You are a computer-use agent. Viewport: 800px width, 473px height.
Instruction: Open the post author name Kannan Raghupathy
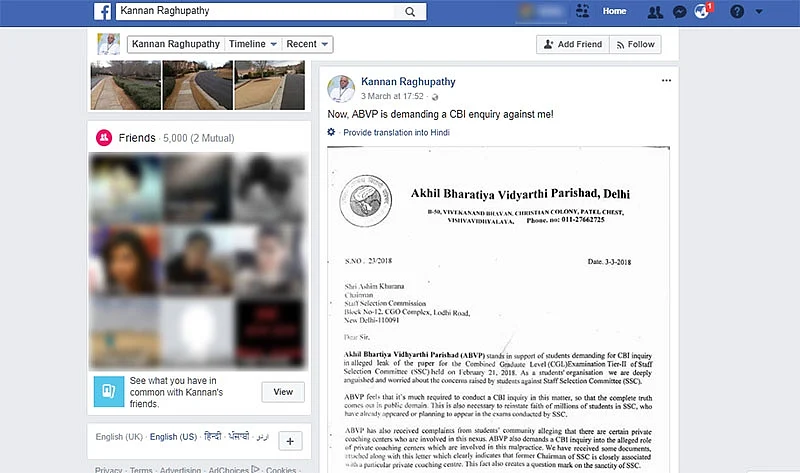point(408,82)
